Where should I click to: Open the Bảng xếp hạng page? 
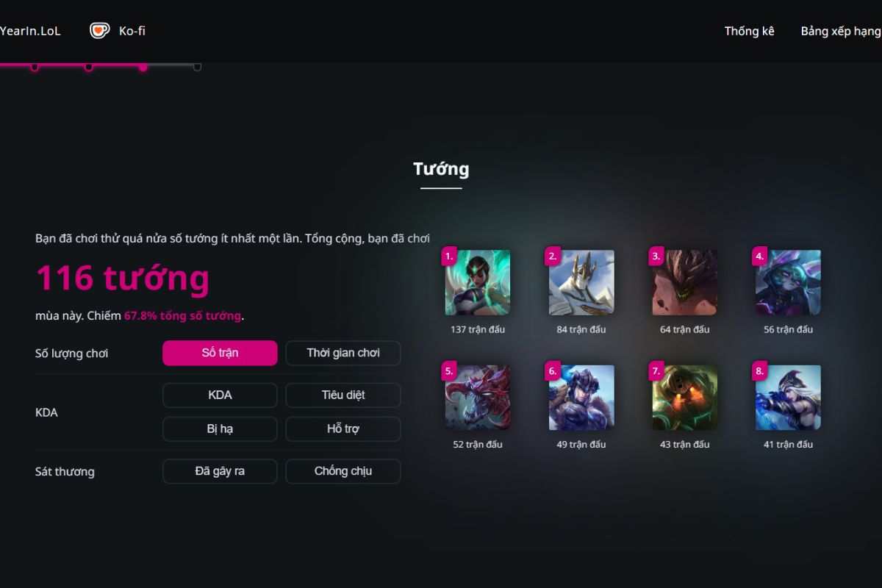[841, 31]
